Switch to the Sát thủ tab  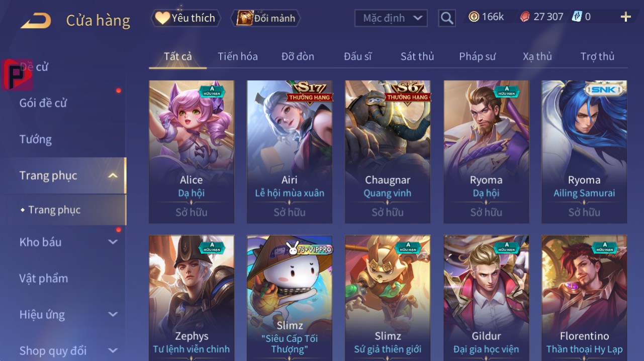(x=417, y=56)
